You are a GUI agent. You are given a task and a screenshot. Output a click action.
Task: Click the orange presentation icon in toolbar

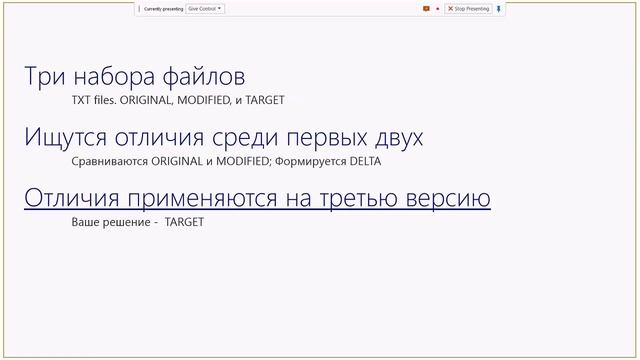tap(426, 9)
